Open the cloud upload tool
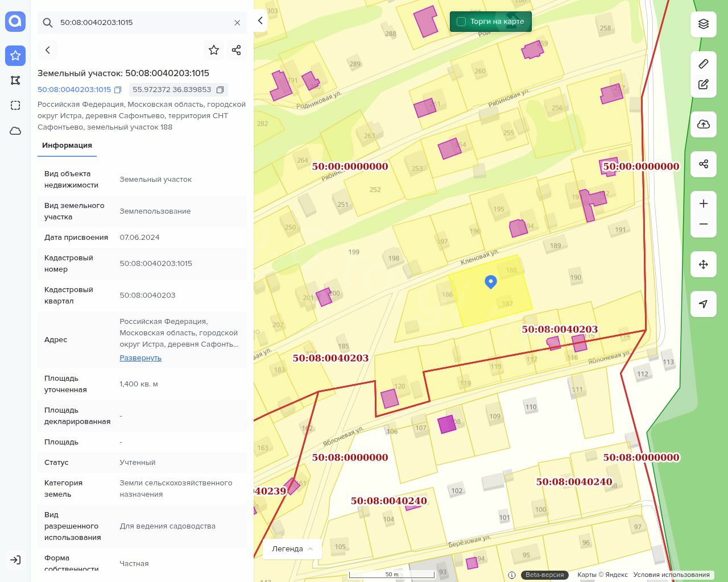 point(704,124)
